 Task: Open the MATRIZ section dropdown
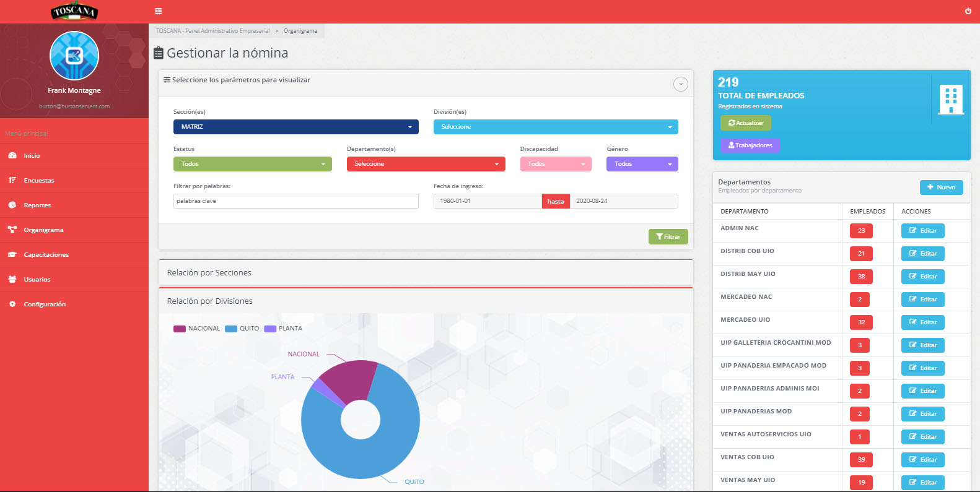point(295,127)
